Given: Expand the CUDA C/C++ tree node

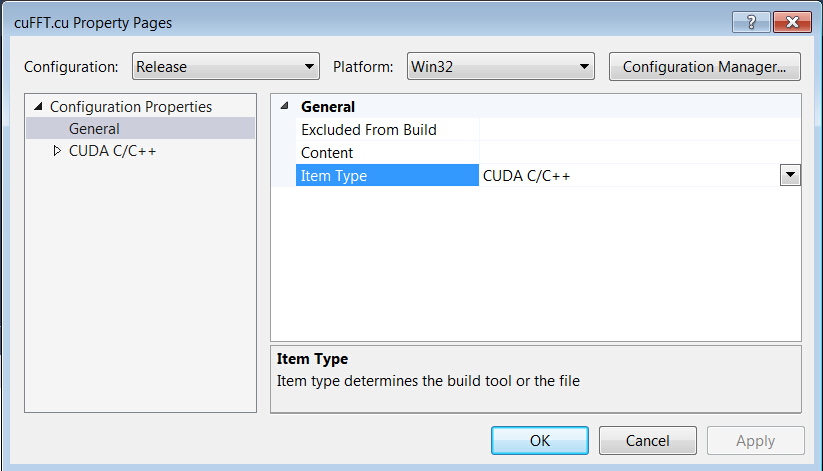Looking at the screenshot, I should coord(57,151).
